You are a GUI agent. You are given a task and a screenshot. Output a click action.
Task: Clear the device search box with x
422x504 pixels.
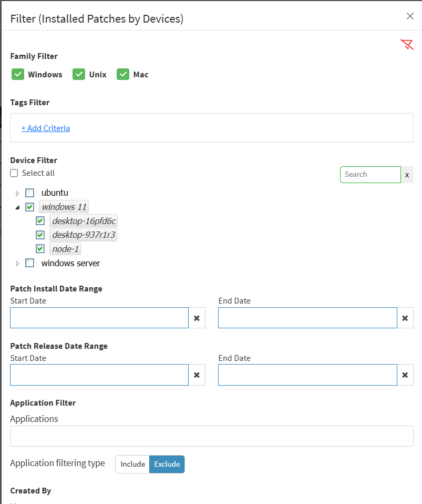tap(407, 175)
